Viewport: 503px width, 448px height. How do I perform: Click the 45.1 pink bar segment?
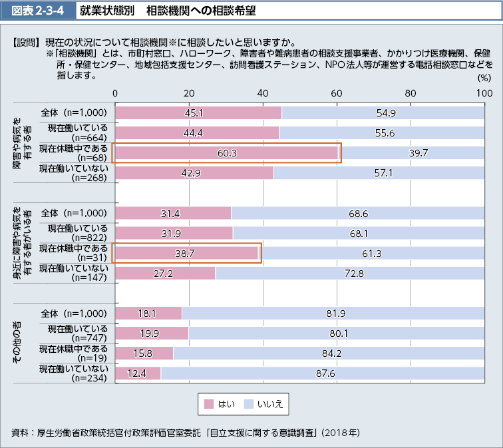coord(198,112)
